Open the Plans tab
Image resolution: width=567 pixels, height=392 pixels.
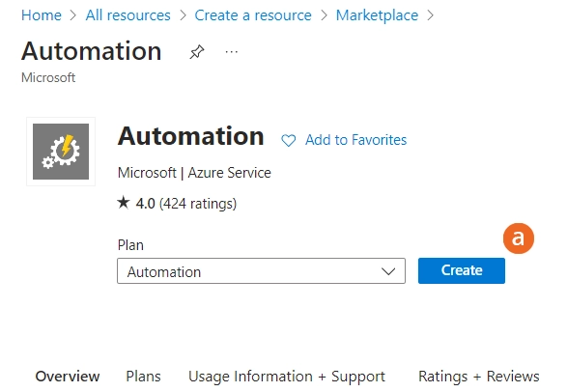143,377
